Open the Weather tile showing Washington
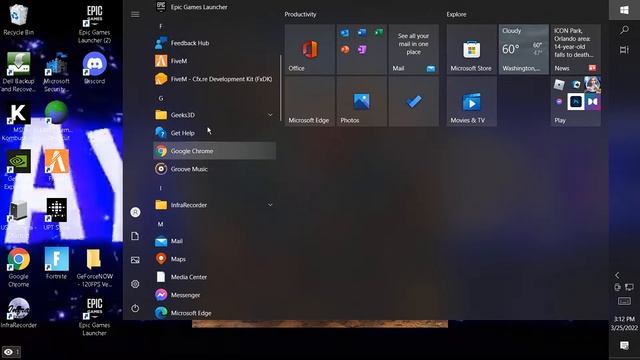640x360 pixels. tap(524, 49)
